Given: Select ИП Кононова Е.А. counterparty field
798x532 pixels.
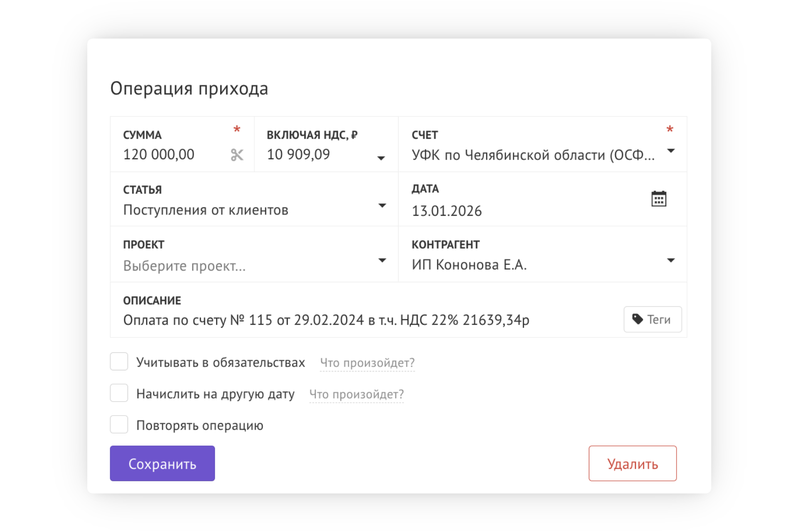Looking at the screenshot, I should pos(469,265).
